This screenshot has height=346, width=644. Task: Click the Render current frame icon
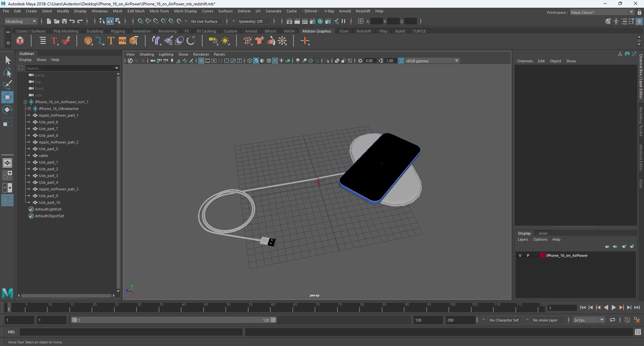coord(297,21)
